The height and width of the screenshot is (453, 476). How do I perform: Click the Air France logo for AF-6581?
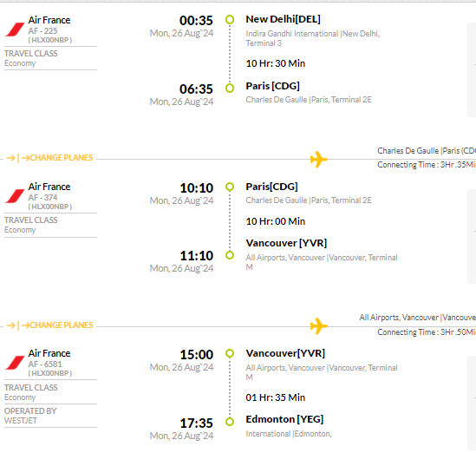[15, 363]
